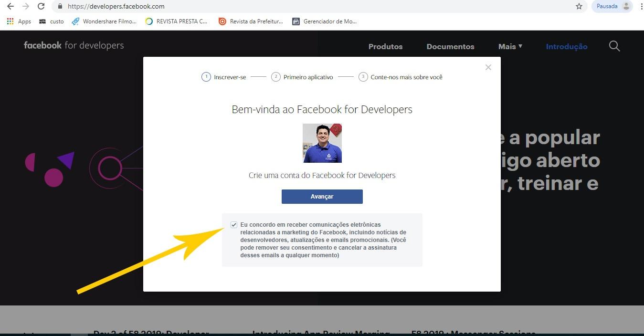644x336 pixels.
Task: Go back with the browser back arrow
Action: [10, 6]
